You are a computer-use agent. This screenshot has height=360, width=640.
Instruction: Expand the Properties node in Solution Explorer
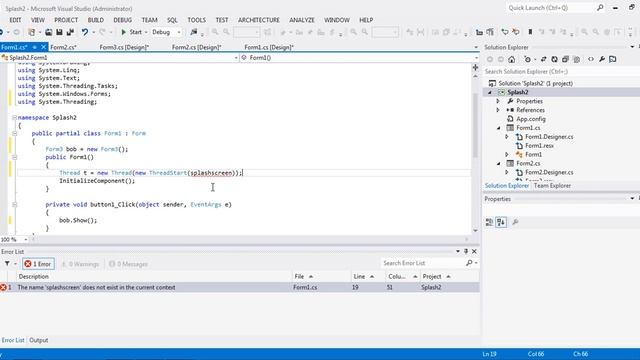pos(498,101)
